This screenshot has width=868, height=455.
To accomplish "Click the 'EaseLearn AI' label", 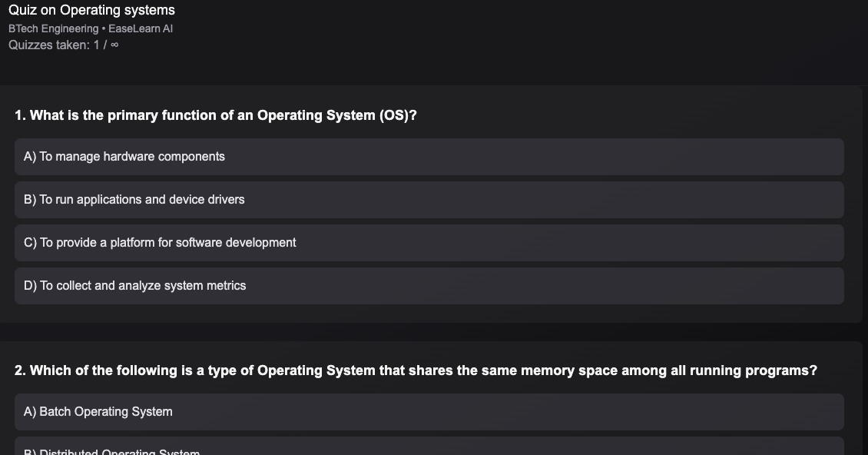I will pos(141,28).
